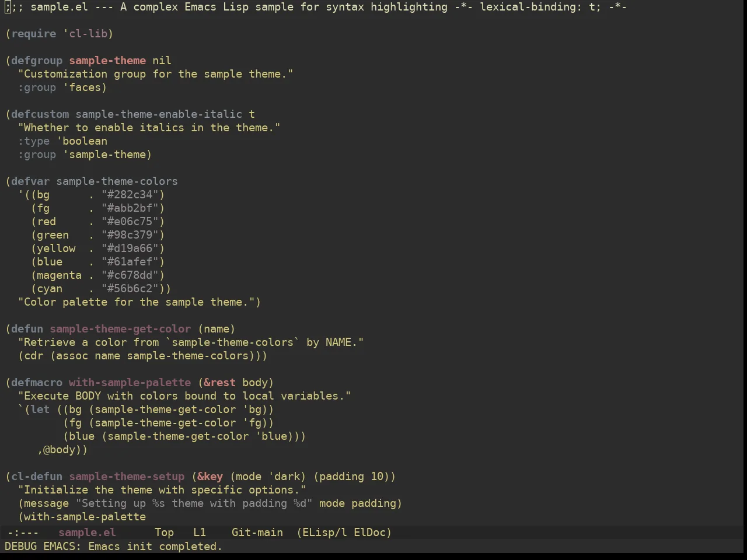
Task: Click the cl-defun keyword
Action: coord(37,477)
